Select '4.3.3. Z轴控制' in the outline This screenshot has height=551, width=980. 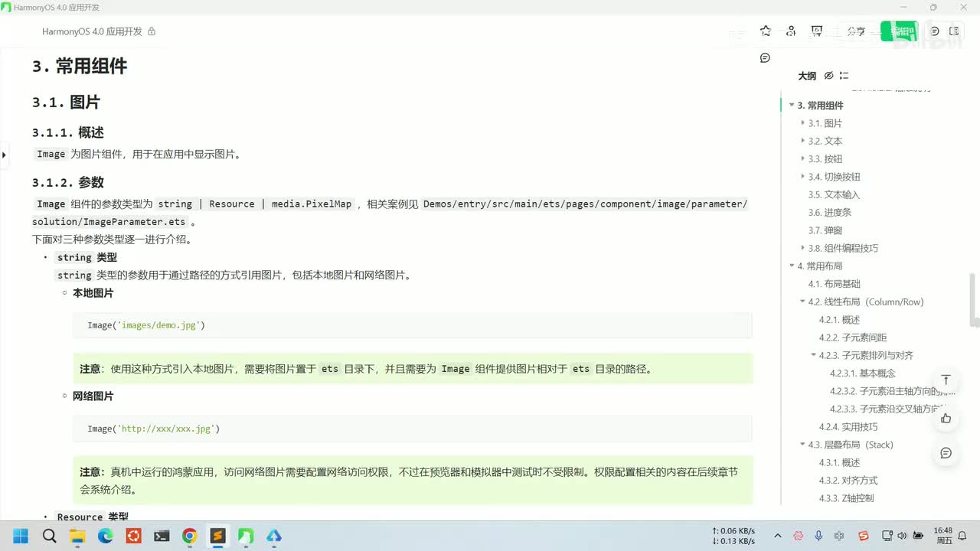846,498
